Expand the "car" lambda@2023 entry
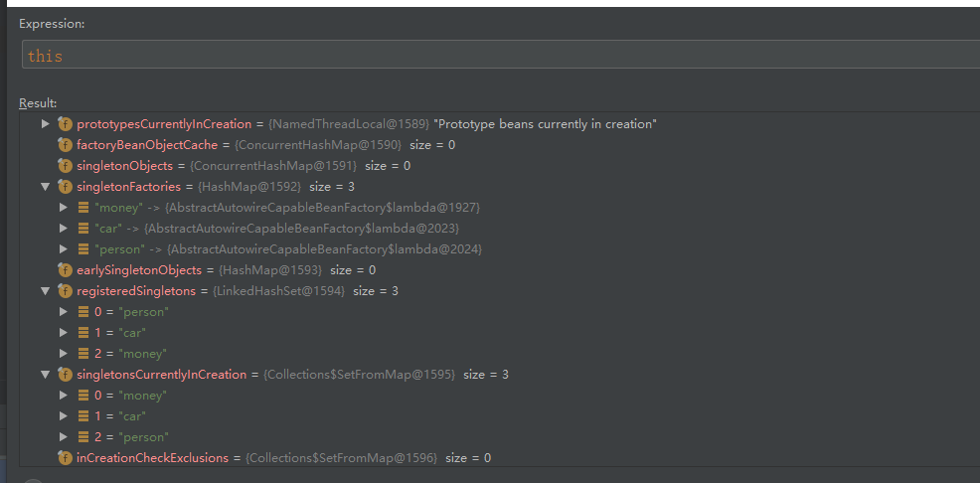This screenshot has width=980, height=483. 64,228
